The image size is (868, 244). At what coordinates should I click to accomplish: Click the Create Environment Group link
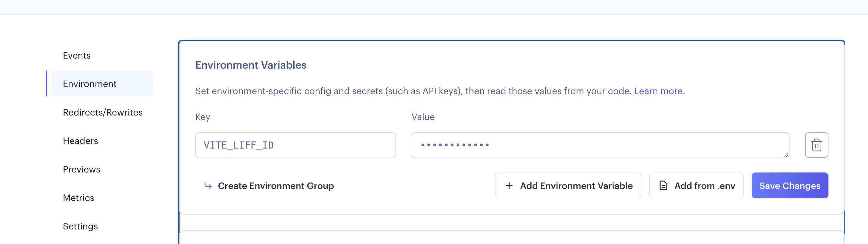[x=276, y=186]
